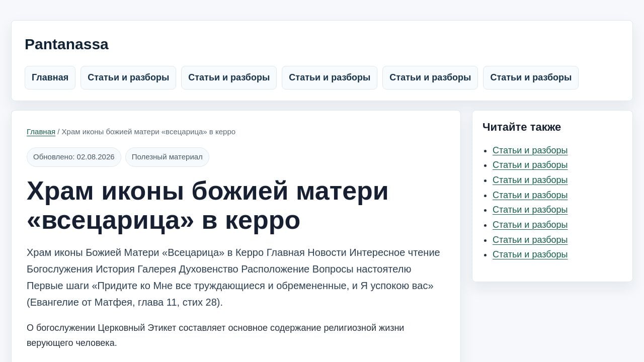Click the paragraph starting О богослужении Церковный Этикет
The width and height of the screenshot is (644, 362).
[x=215, y=335]
